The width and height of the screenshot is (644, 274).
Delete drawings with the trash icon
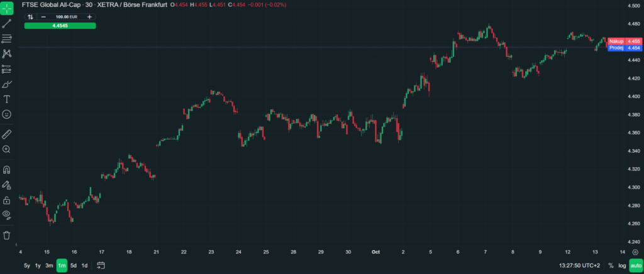pos(6,236)
